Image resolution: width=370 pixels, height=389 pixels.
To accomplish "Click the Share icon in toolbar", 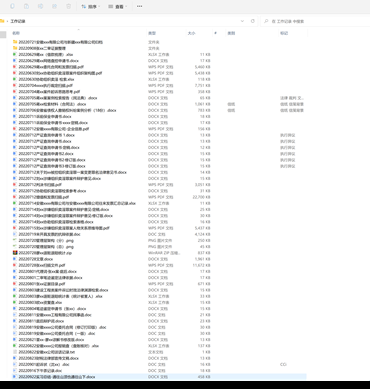I will (x=54, y=6).
